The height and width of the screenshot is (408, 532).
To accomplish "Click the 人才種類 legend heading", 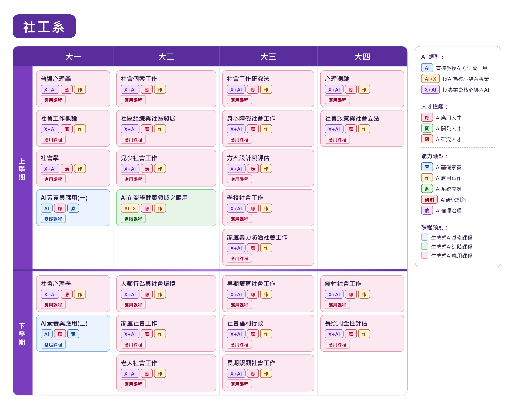I will click(434, 106).
